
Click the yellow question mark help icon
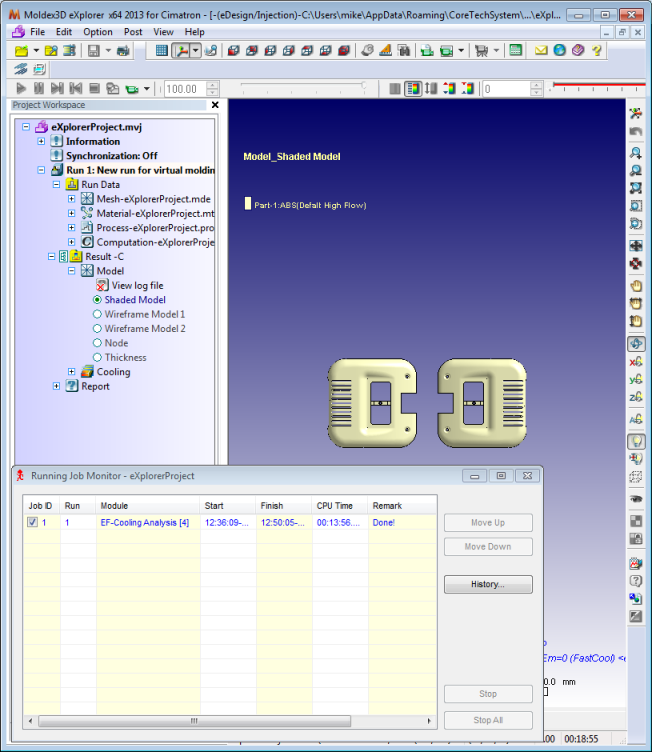[x=596, y=50]
